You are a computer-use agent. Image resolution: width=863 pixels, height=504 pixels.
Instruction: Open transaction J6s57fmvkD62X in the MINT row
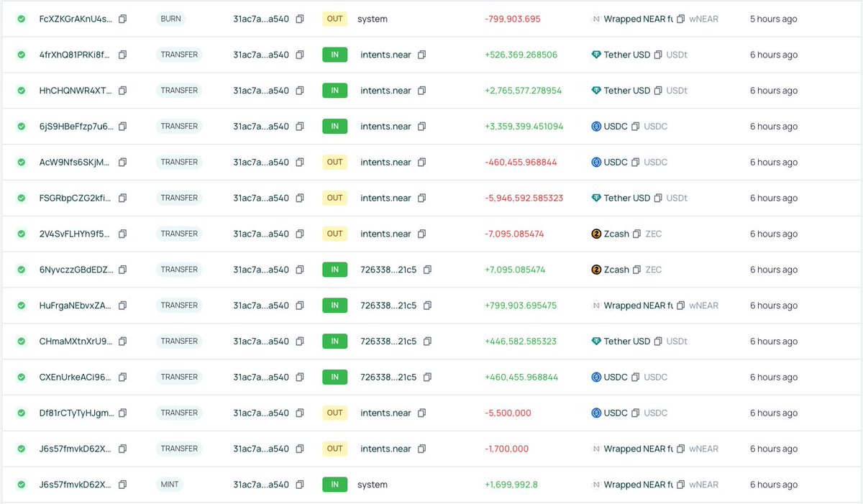point(76,485)
